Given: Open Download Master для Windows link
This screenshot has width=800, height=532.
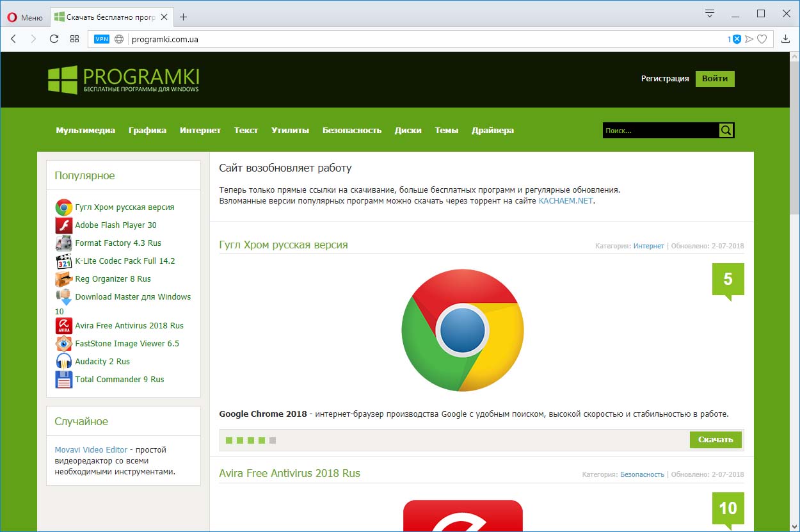Looking at the screenshot, I should tap(133, 297).
